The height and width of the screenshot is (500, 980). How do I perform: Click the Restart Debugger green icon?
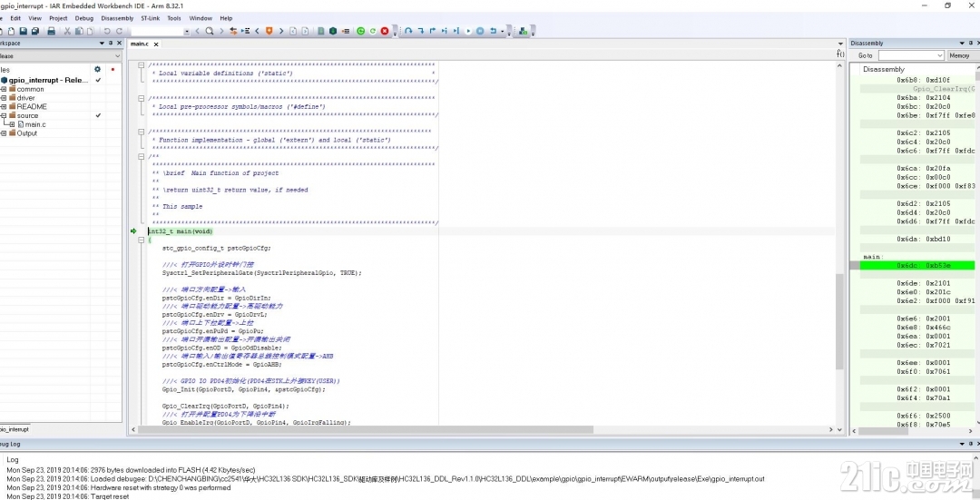(373, 31)
